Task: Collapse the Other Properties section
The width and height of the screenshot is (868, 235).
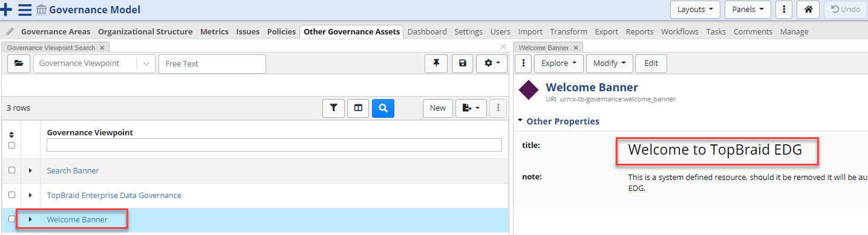Action: (520, 121)
